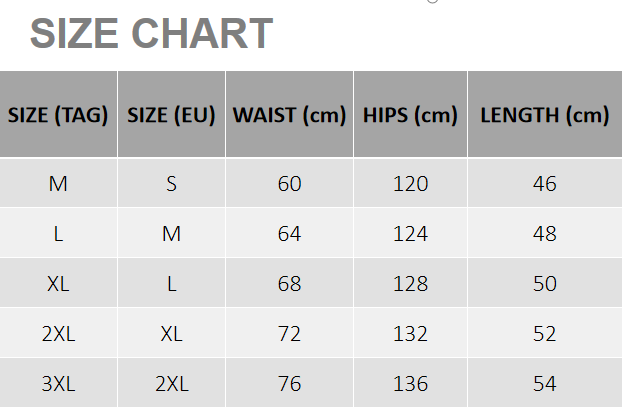Select tag size 3XL cell
626x415 pixels.
coord(58,383)
